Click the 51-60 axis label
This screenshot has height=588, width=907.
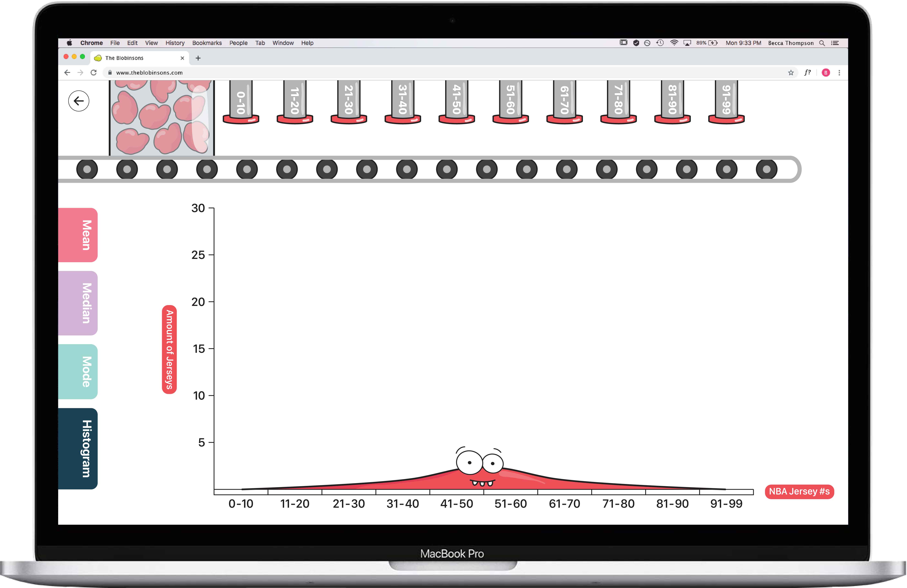pyautogui.click(x=511, y=504)
